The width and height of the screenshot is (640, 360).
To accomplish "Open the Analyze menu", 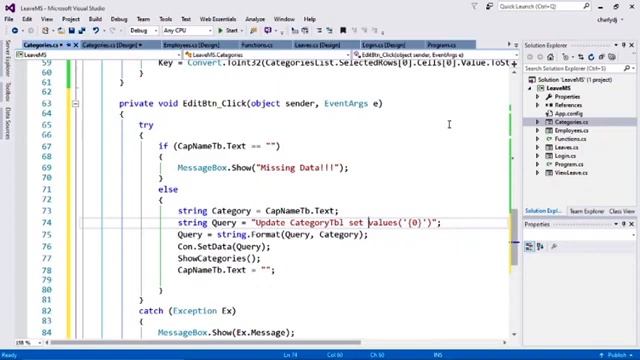I will pos(255,19).
